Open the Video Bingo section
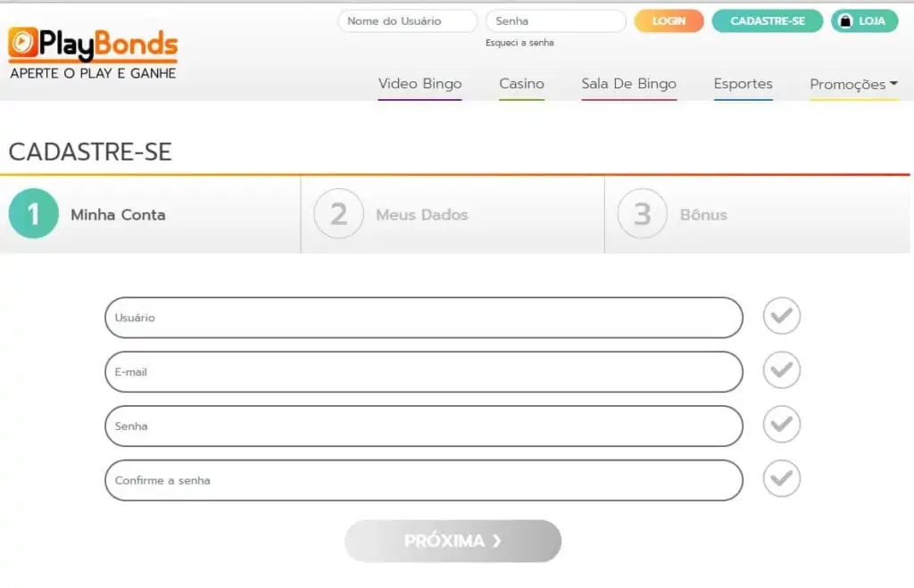The image size is (914, 588). [x=420, y=84]
